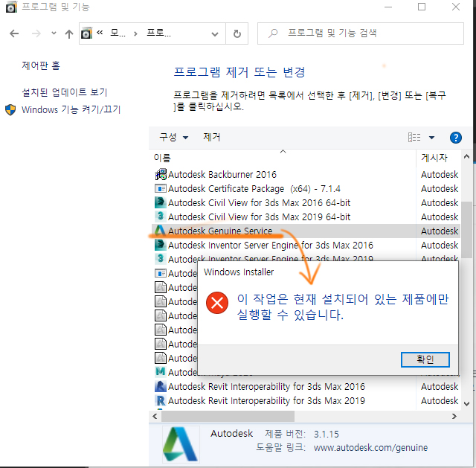Minimize the Programs and Features window
The width and height of the screenshot is (476, 468).
[388, 7]
